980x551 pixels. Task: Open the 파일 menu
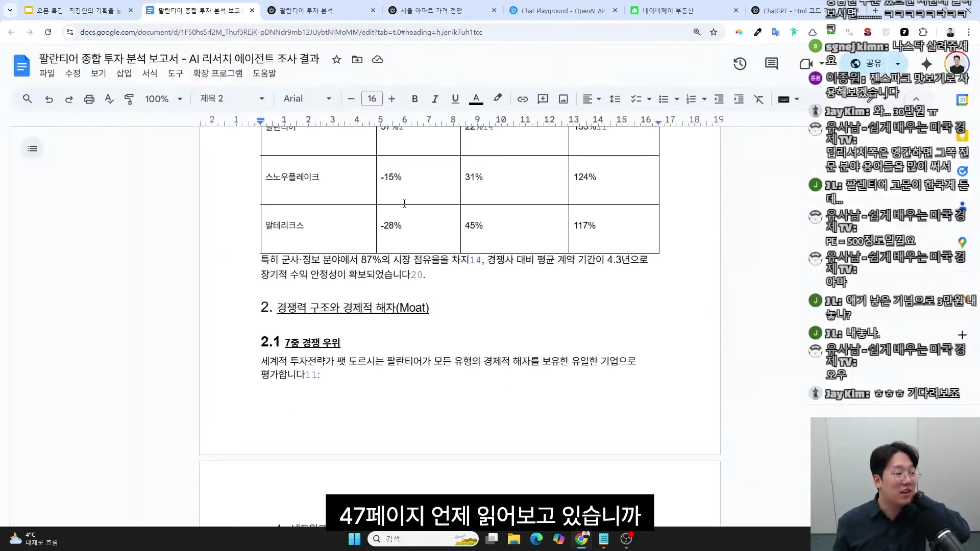point(47,73)
